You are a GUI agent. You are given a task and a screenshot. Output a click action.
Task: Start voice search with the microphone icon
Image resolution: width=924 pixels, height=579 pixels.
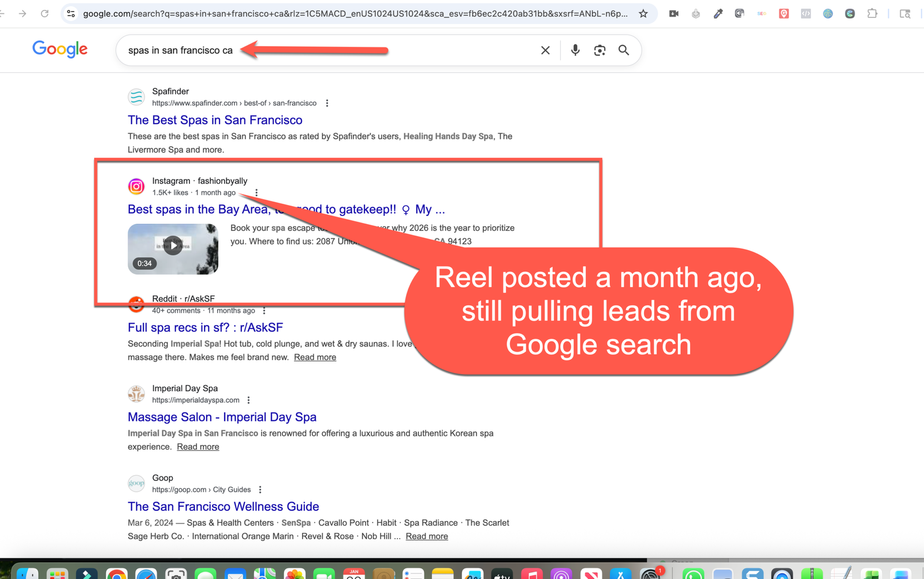pyautogui.click(x=575, y=50)
